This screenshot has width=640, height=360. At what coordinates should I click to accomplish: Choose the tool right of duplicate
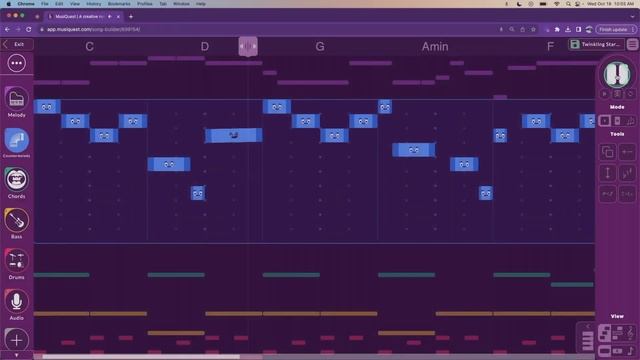tap(627, 152)
